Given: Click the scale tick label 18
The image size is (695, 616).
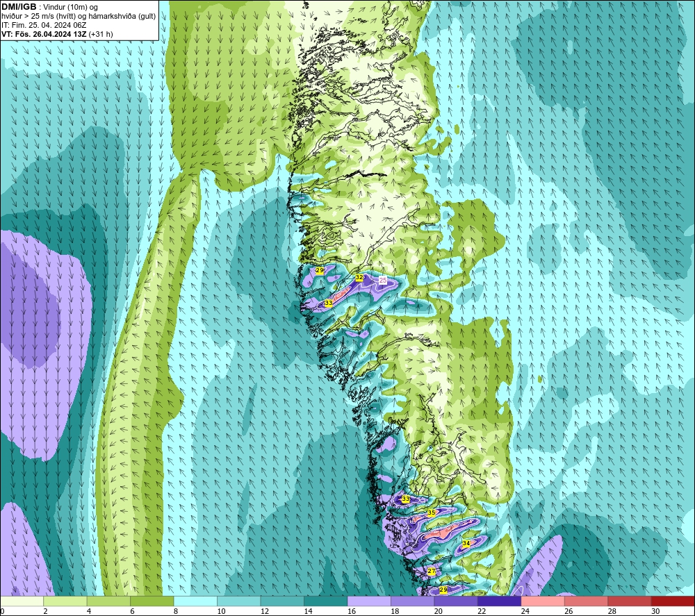Looking at the screenshot, I should coord(395,611).
